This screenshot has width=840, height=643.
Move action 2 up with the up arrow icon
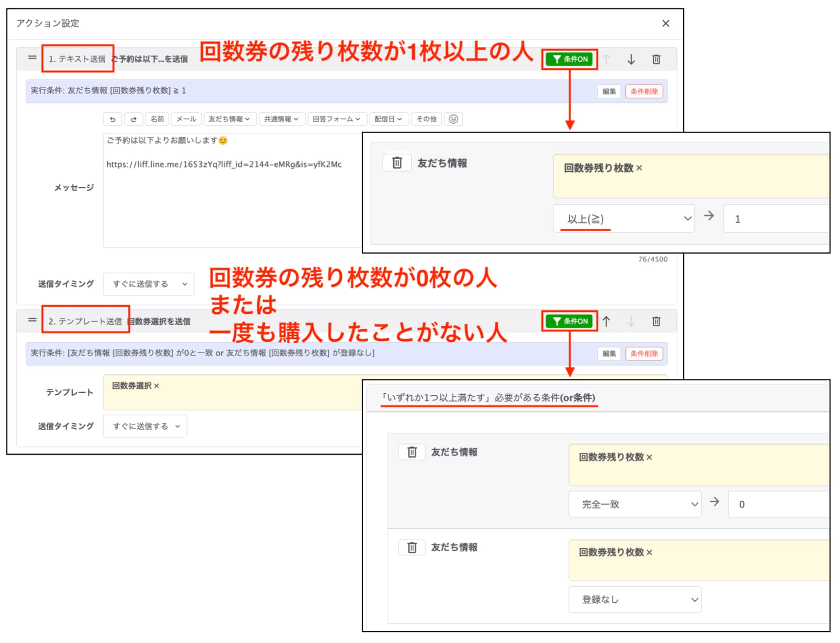(x=607, y=321)
